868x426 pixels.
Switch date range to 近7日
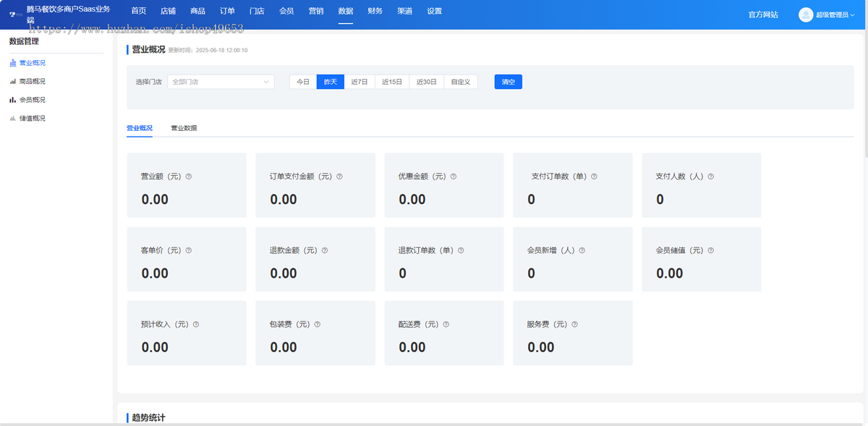(x=359, y=81)
